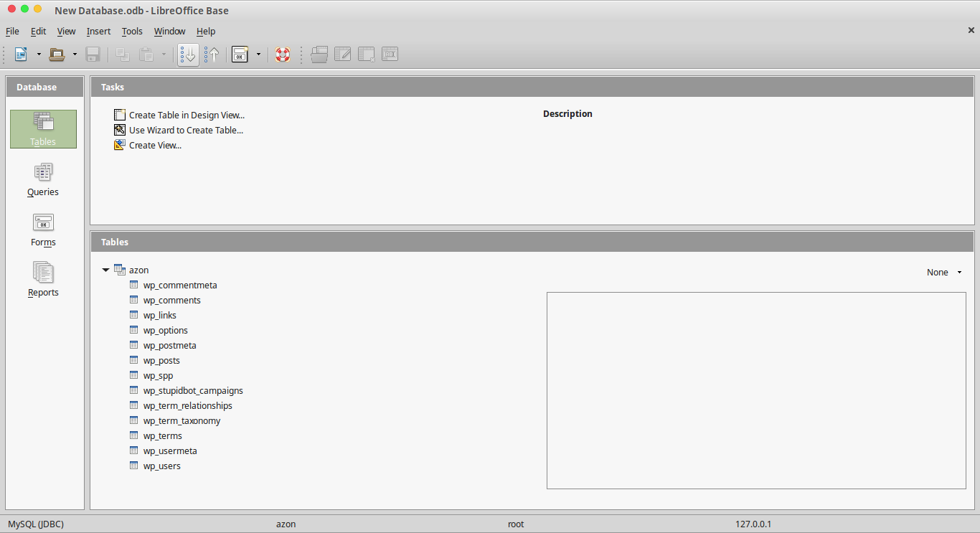Click 127.0.0.1 host in status bar
The width and height of the screenshot is (980, 533).
(x=753, y=524)
